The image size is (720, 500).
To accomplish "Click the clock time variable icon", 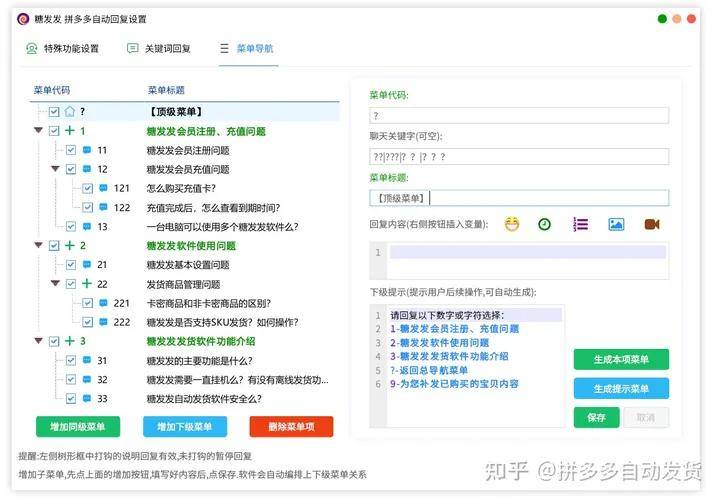I will (544, 224).
